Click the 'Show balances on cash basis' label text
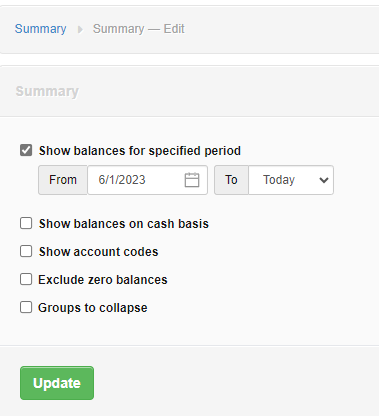 pos(124,224)
